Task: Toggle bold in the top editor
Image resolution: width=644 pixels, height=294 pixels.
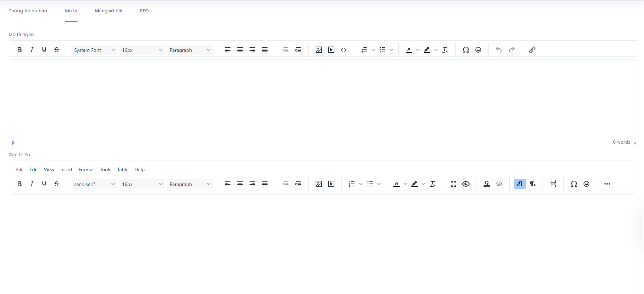Action: 19,50
